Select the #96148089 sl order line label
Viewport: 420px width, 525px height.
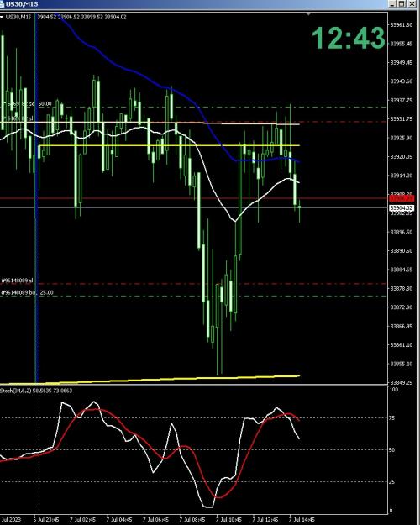pos(18,281)
